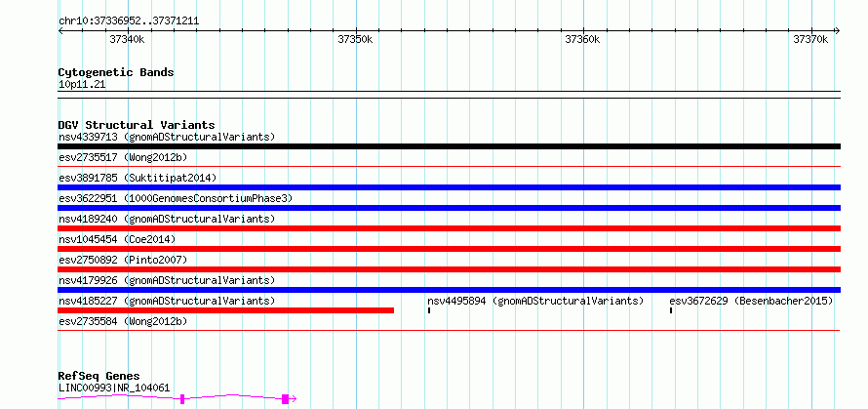Click the 37370k ruler position
Image resolution: width=868 pixels, height=409 pixels.
point(811,39)
